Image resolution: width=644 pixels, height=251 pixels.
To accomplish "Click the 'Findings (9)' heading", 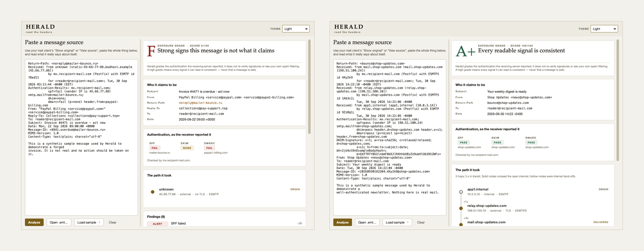I will pyautogui.click(x=156, y=216).
